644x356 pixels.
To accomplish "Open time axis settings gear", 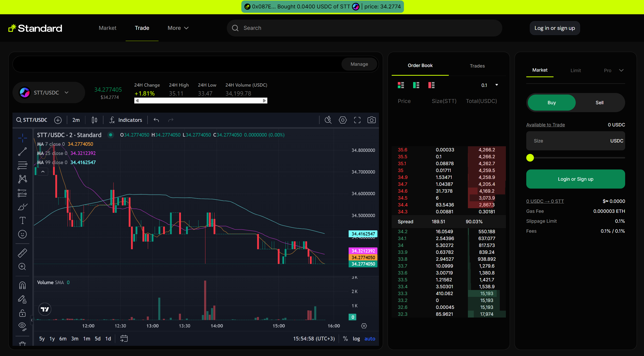I will (x=364, y=326).
